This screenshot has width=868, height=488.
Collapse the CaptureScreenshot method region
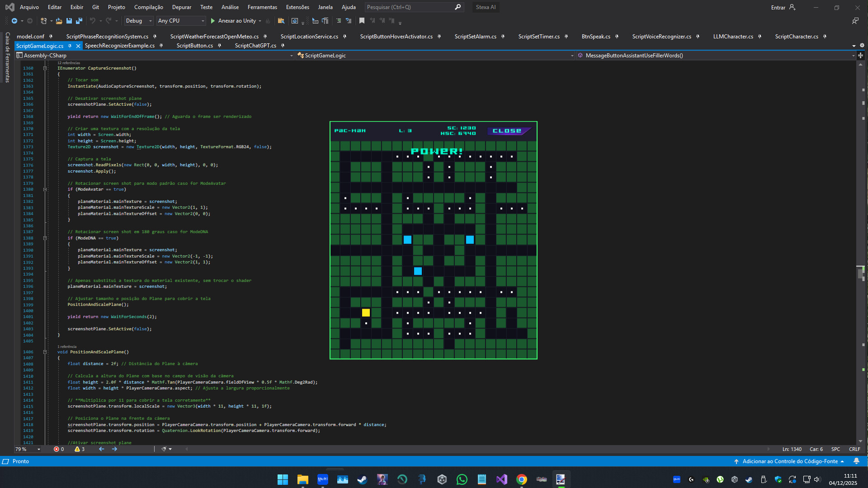pyautogui.click(x=45, y=68)
